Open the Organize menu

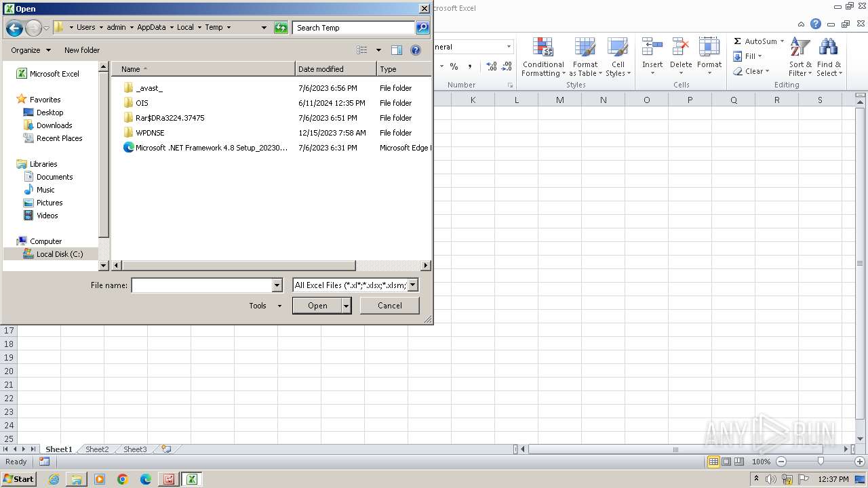31,50
